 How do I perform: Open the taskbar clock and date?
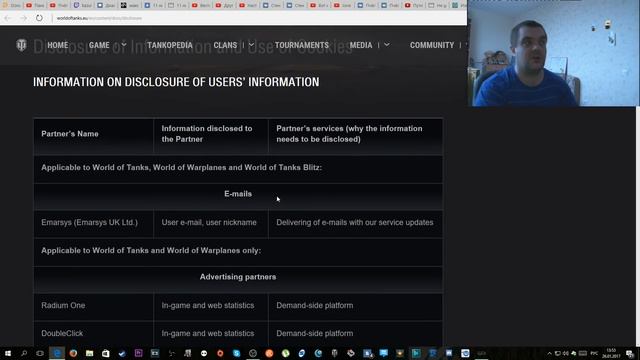tap(611, 353)
